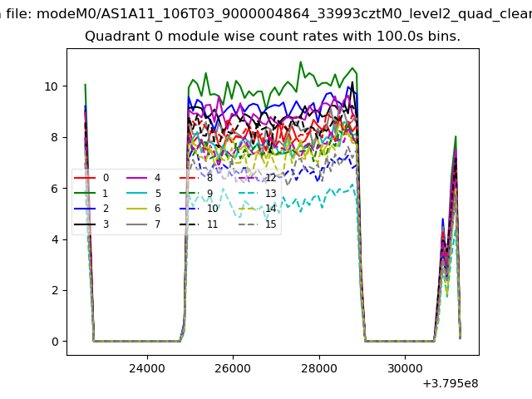Select the gray module 7 legend entry
The height and width of the screenshot is (399, 532).
click(x=146, y=224)
